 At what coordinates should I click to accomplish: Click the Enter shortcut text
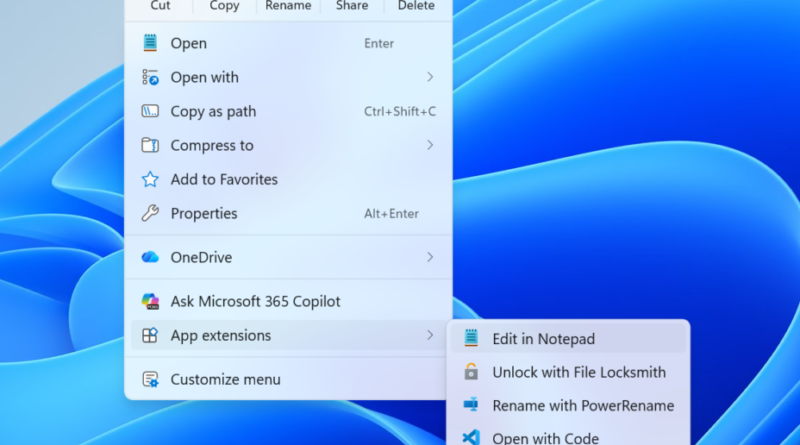(379, 43)
